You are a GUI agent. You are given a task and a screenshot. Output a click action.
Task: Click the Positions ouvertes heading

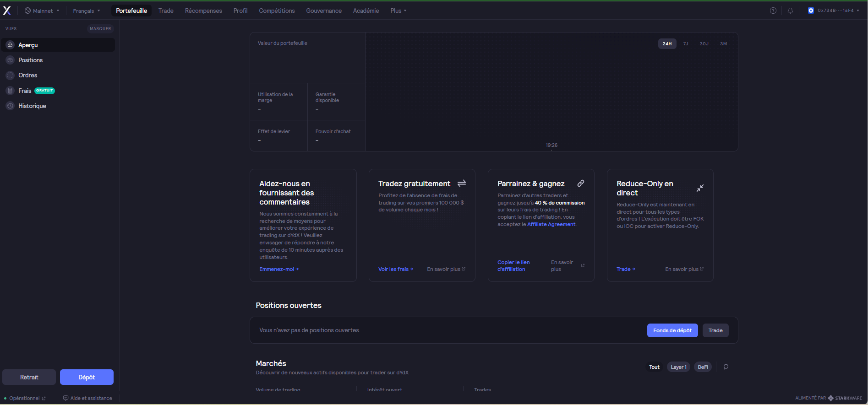289,305
